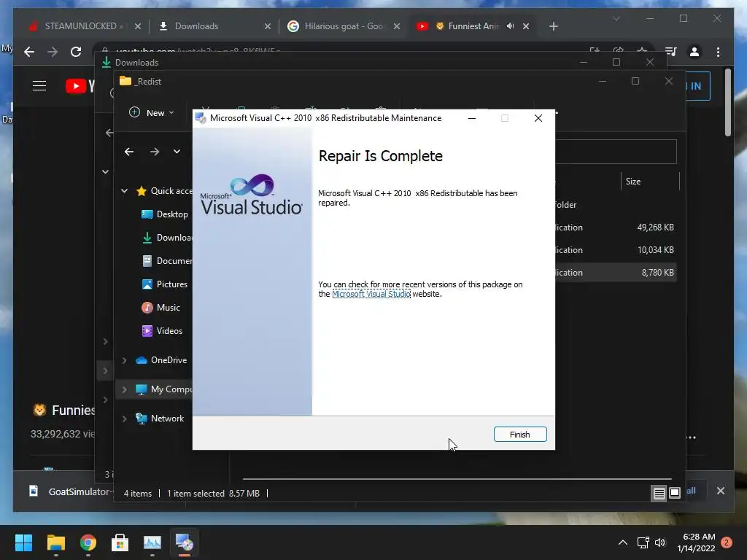747x560 pixels.
Task: Select OneDrive in the navigation pane
Action: click(x=161, y=360)
